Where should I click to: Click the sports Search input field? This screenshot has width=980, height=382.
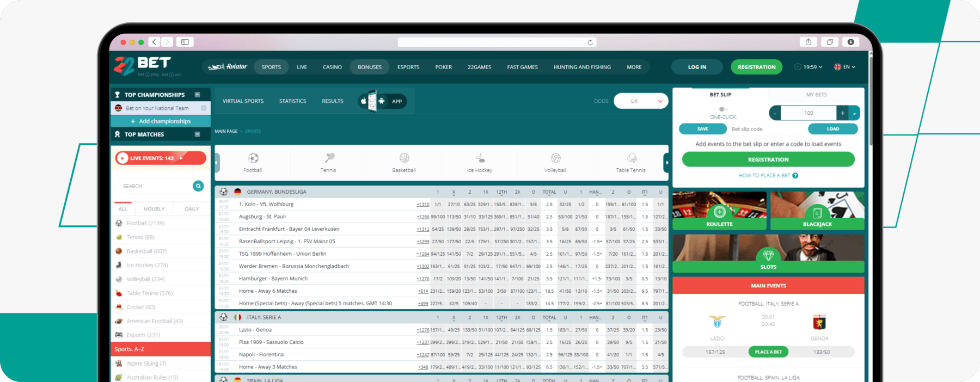pos(155,186)
